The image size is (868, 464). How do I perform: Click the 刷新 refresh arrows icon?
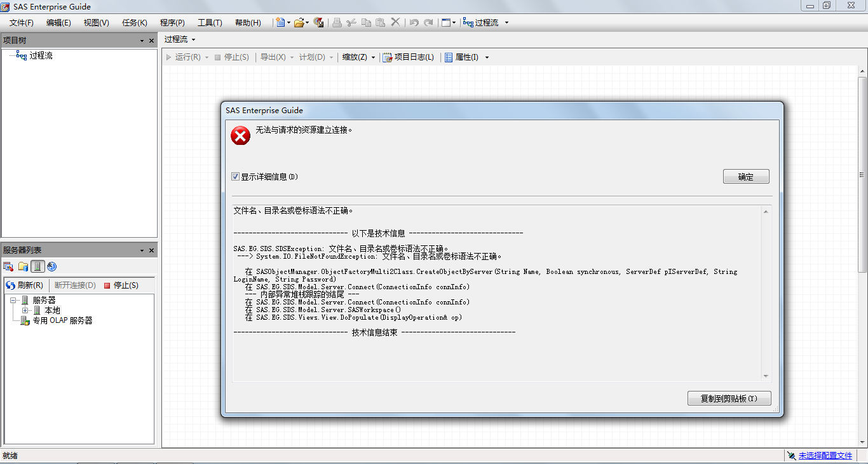pos(10,285)
